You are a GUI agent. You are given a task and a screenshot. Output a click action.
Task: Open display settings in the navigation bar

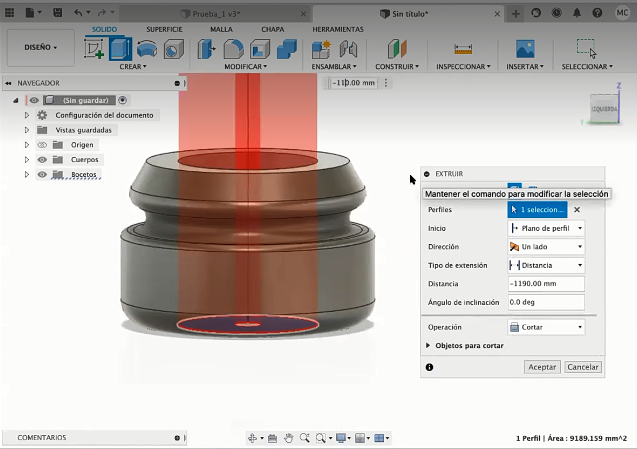pyautogui.click(x=341, y=438)
